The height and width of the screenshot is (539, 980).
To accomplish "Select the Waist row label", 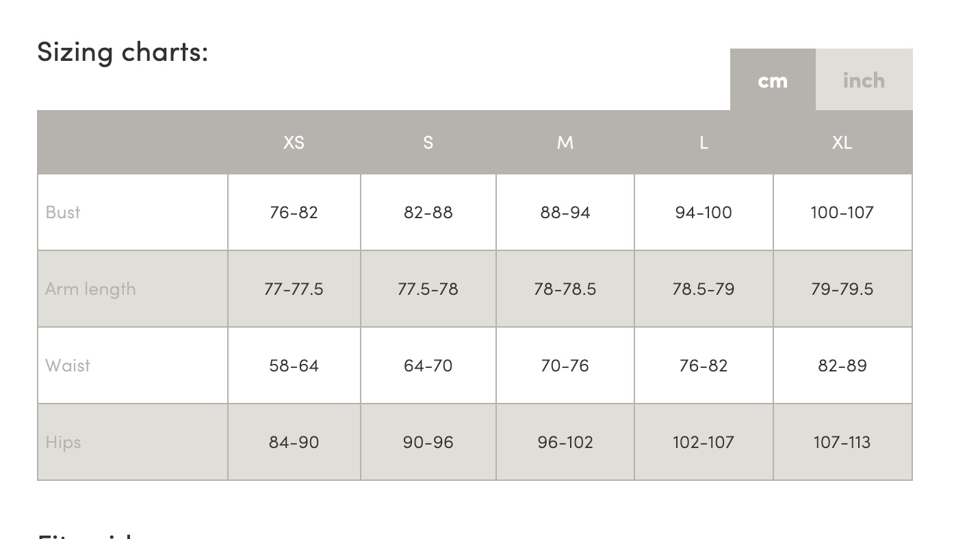I will pos(68,365).
